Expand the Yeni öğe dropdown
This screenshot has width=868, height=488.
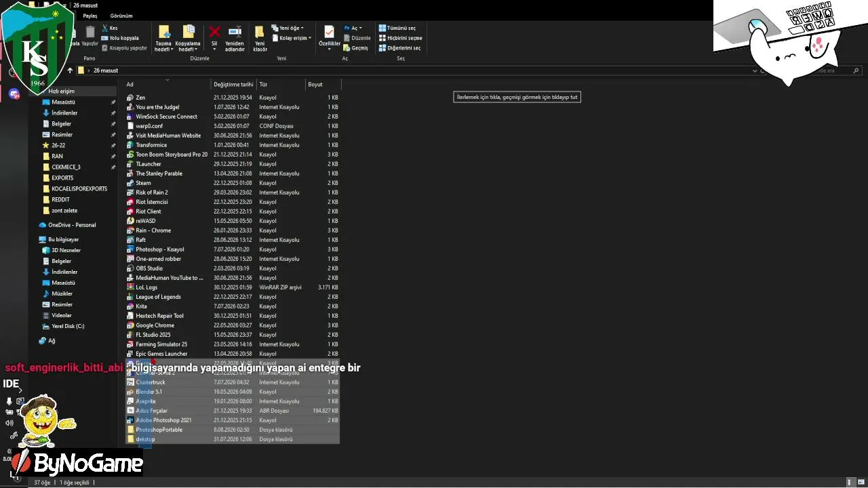[288, 28]
